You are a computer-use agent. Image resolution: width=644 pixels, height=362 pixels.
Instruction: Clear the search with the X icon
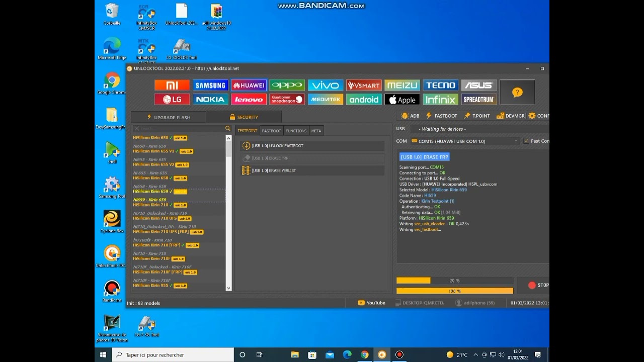(136, 129)
